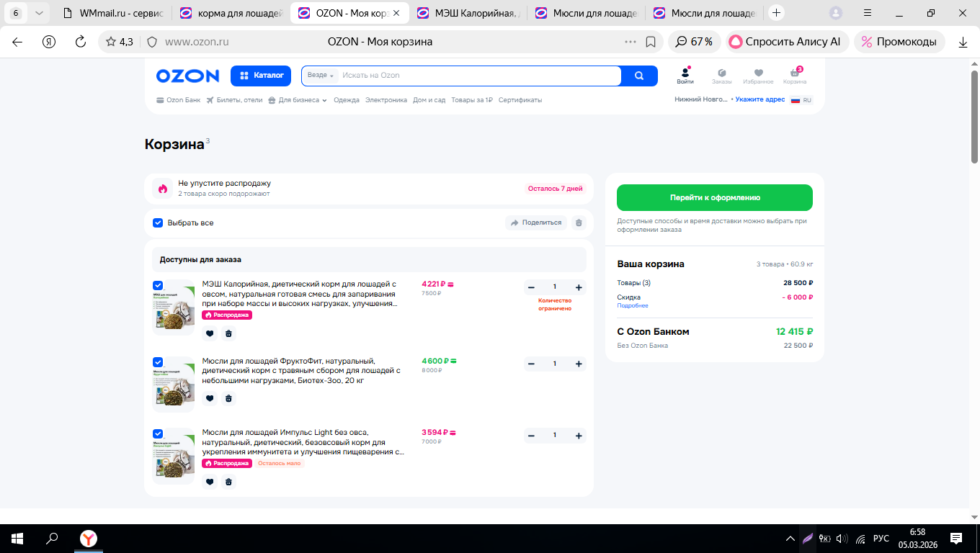Uncheck the Мюсли Импульс Light item checkbox
The height and width of the screenshot is (553, 980).
coord(158,433)
